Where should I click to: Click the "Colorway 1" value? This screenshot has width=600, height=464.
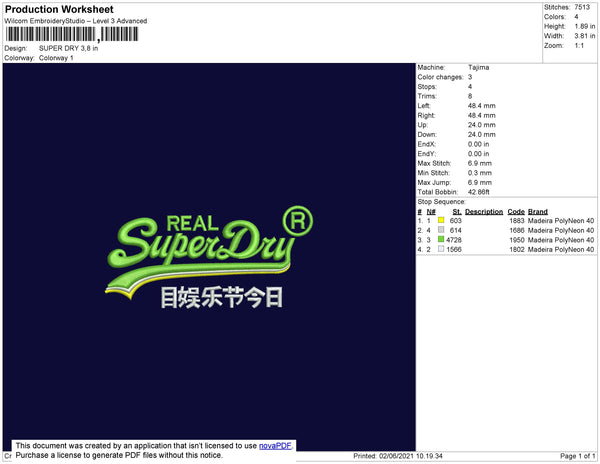point(56,58)
